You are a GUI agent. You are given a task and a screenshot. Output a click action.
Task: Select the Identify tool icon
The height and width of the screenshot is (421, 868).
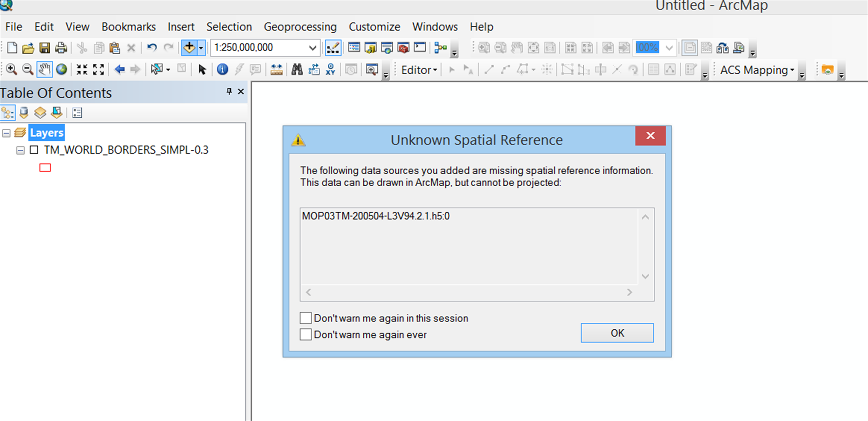[222, 69]
